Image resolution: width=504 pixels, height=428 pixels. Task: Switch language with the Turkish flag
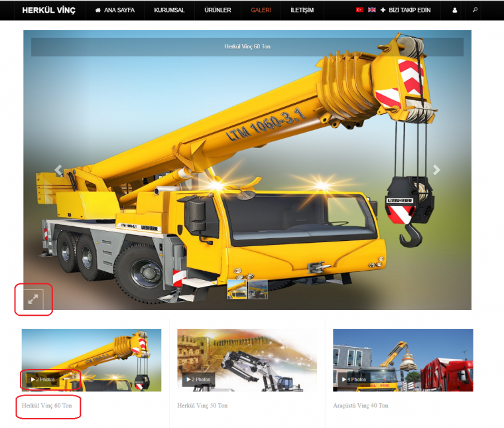coord(359,10)
